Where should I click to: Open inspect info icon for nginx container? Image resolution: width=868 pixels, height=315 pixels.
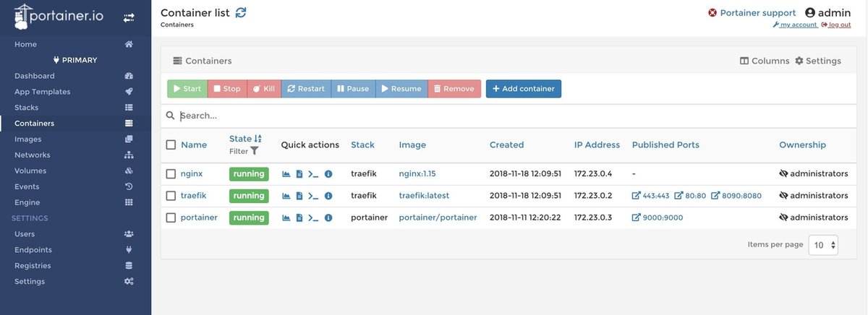tap(328, 174)
